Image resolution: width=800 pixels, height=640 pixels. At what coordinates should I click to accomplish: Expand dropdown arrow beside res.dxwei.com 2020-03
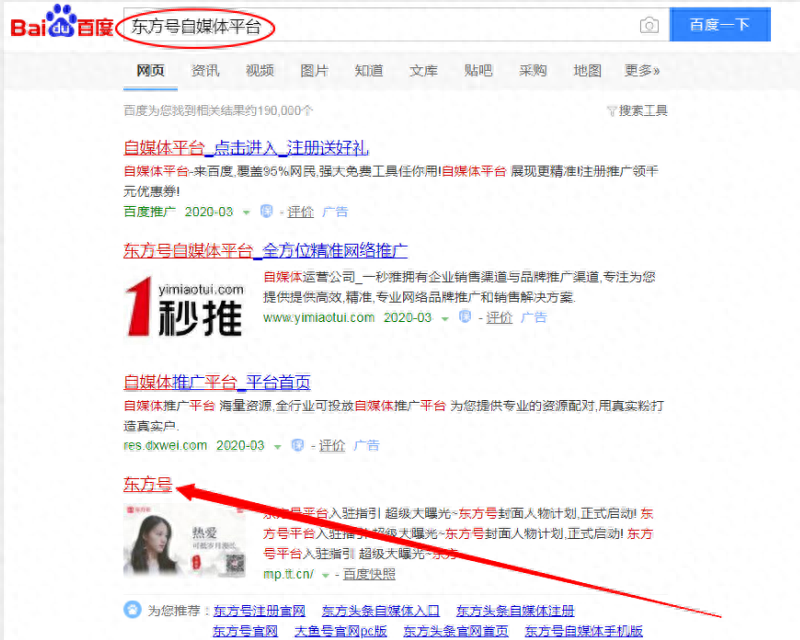click(278, 447)
